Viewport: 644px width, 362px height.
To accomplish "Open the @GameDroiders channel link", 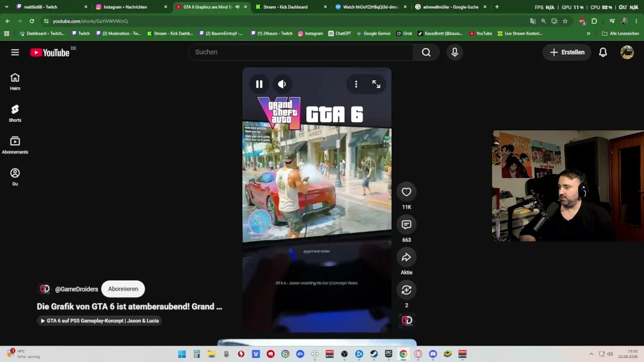I will (76, 289).
